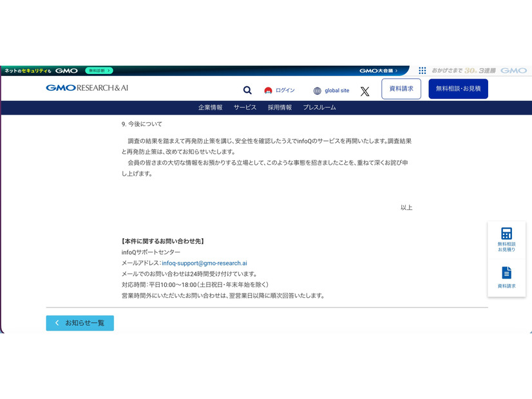Screen dimensions: 532x399
Task: Open the global site link
Action: point(337,91)
